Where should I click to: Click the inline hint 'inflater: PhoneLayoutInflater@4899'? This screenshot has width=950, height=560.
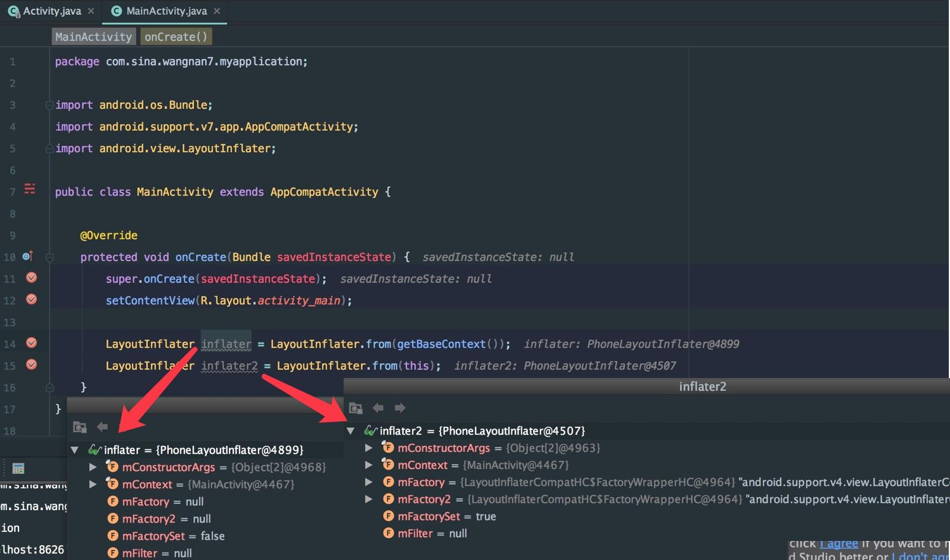[x=631, y=344]
